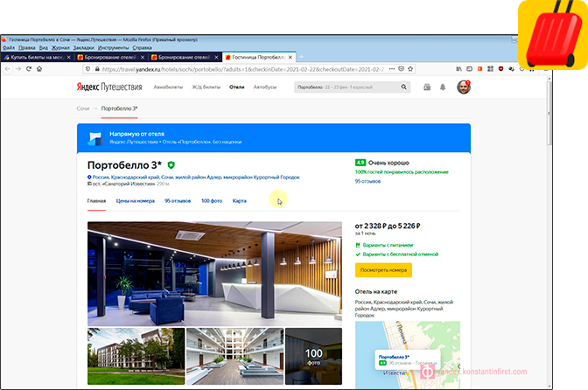Image resolution: width=588 pixels, height=390 pixels.
Task: Click 'Варианты с бесплатной отменой' text
Action: tap(400, 254)
